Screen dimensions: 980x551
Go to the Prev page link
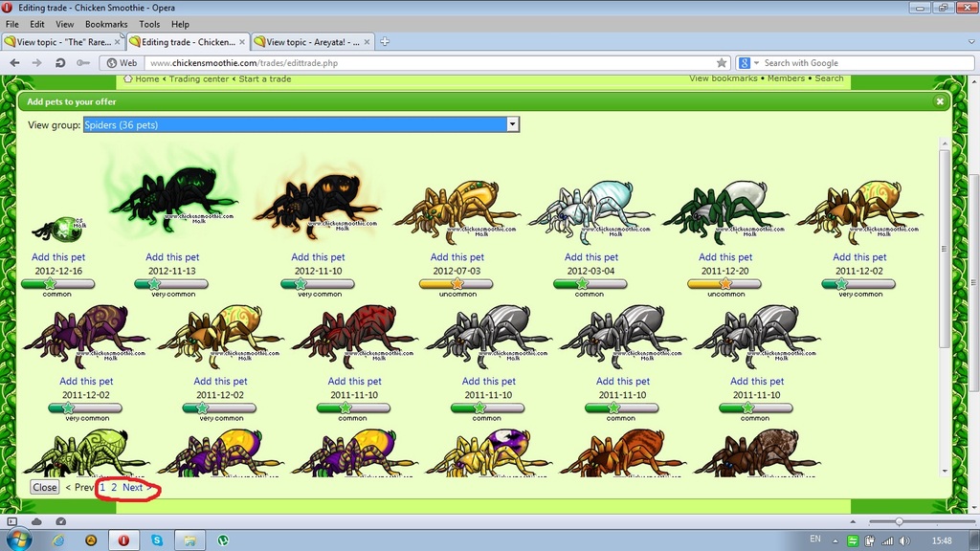(79, 487)
